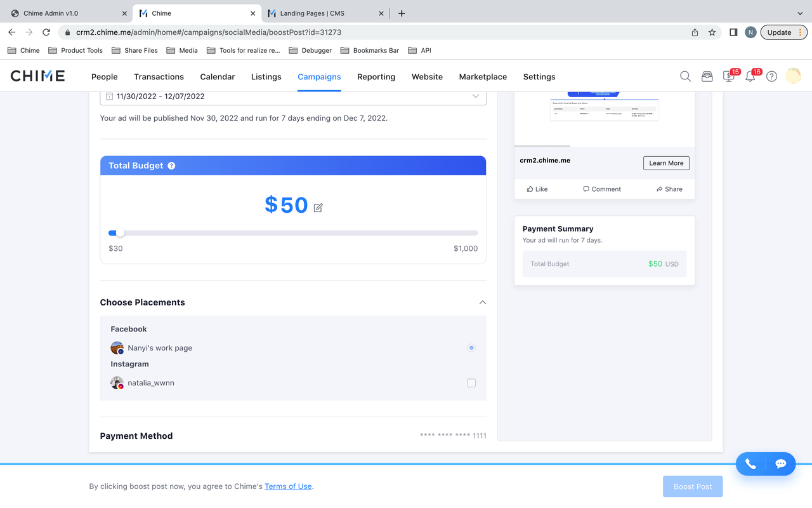Click the calendar icon in date field

pos(110,97)
